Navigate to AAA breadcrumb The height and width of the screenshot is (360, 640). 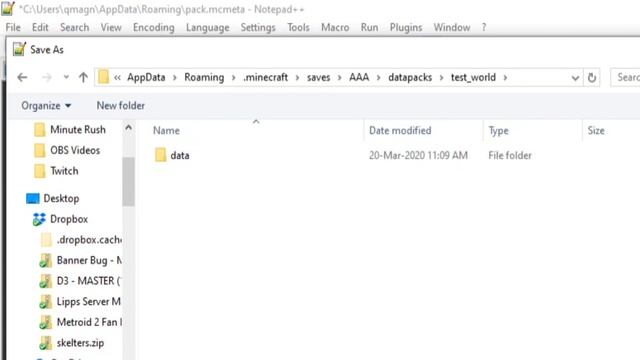point(359,77)
